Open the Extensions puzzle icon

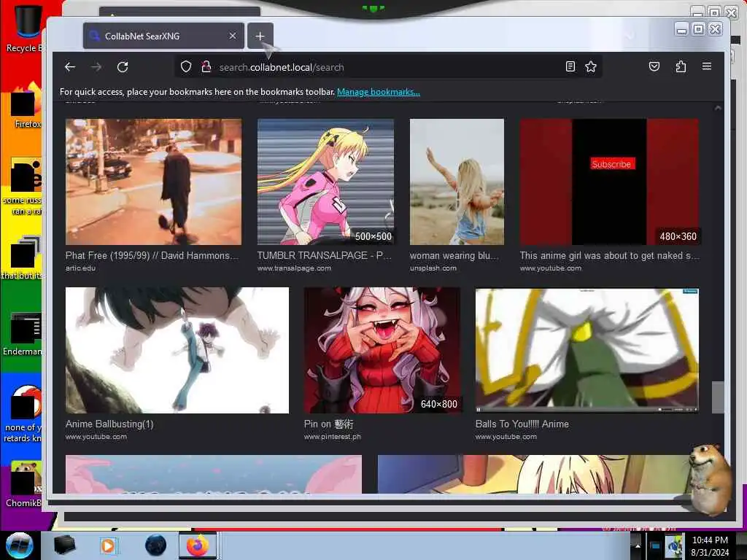[x=681, y=66]
